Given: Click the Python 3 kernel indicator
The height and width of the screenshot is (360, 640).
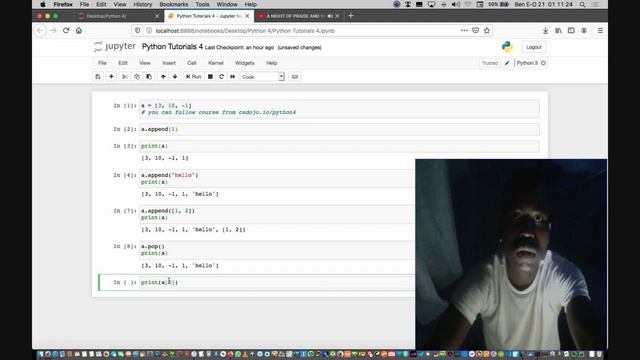Looking at the screenshot, I should [x=531, y=63].
